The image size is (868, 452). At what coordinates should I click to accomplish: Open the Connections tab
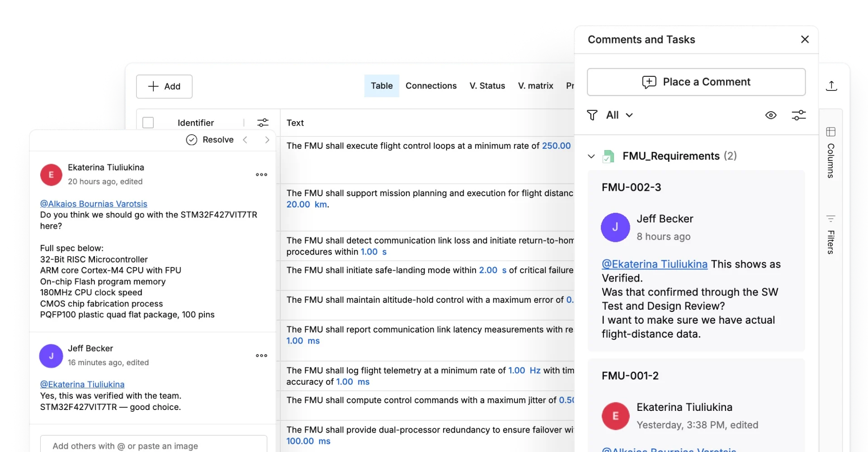coord(431,86)
